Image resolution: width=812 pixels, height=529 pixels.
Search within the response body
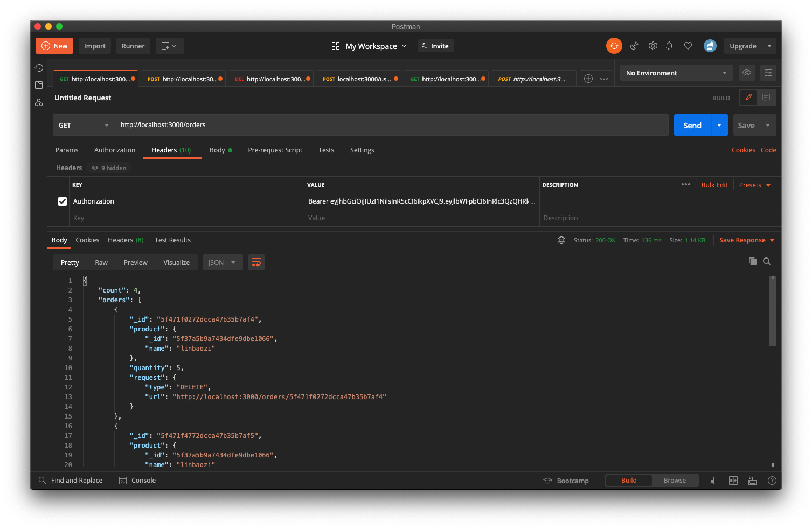coord(767,261)
